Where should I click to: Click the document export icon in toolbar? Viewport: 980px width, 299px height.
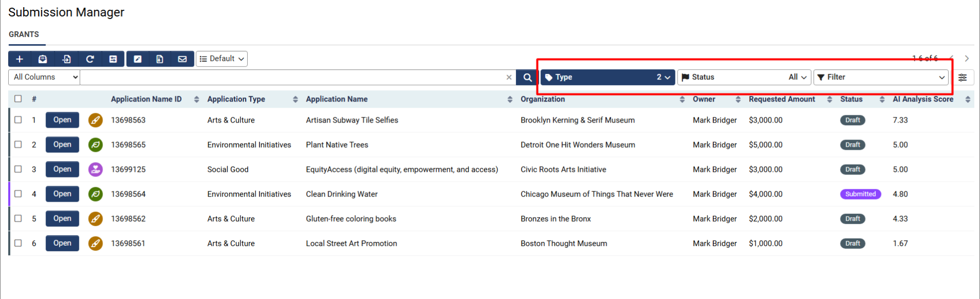point(159,59)
